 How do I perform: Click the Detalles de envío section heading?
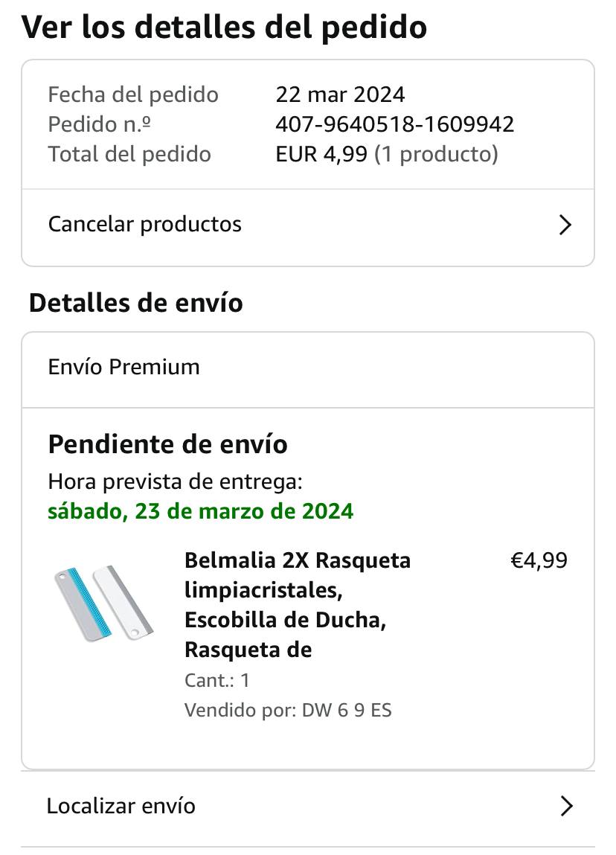click(135, 303)
